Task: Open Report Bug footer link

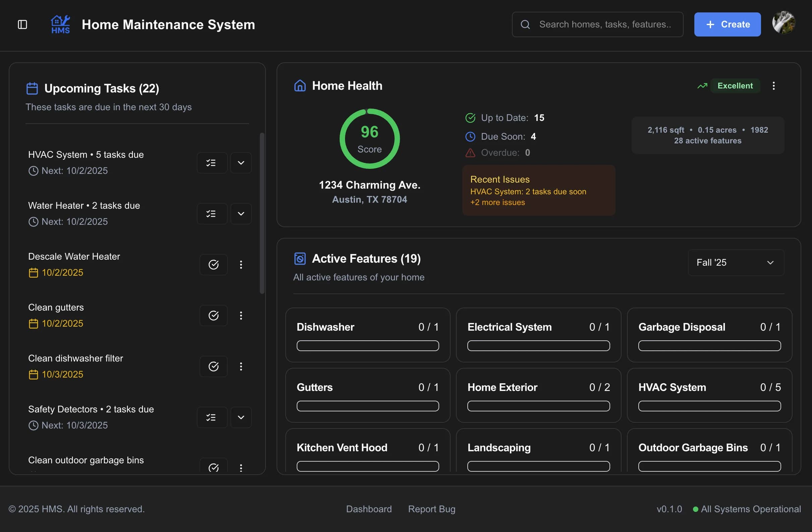Action: click(x=431, y=509)
